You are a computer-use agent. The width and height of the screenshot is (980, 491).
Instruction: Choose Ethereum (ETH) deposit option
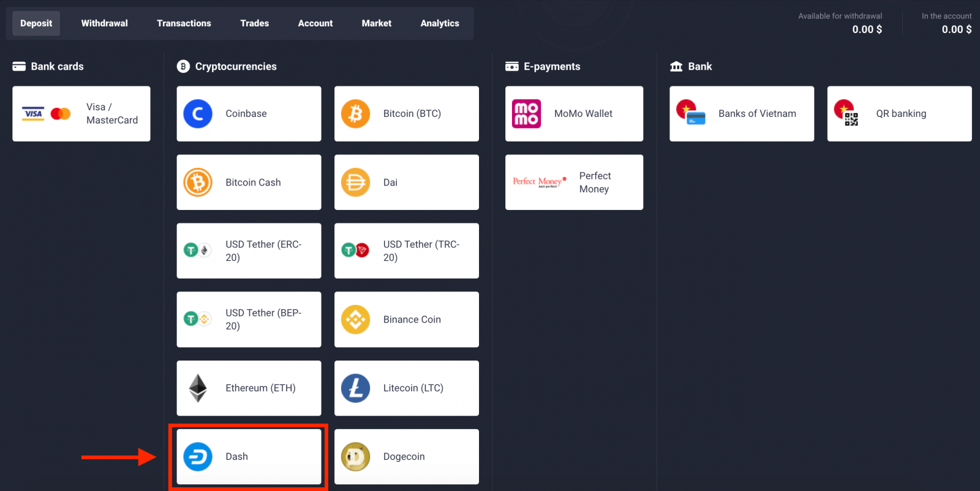[249, 388]
